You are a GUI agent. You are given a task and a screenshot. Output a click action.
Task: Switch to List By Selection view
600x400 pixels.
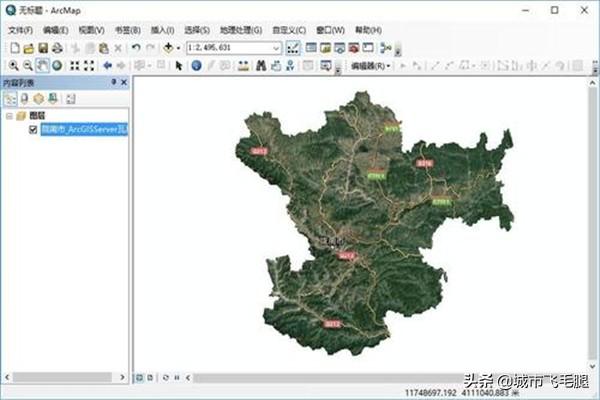53,99
